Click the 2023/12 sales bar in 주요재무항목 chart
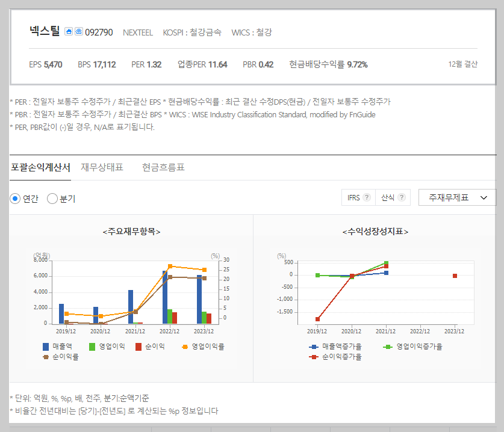The width and height of the screenshot is (504, 432). (199, 299)
